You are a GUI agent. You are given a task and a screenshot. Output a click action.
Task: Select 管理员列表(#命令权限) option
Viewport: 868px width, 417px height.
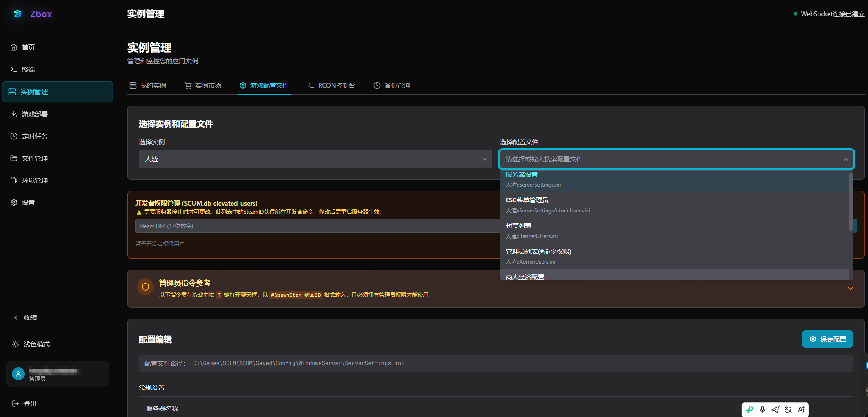pyautogui.click(x=674, y=256)
